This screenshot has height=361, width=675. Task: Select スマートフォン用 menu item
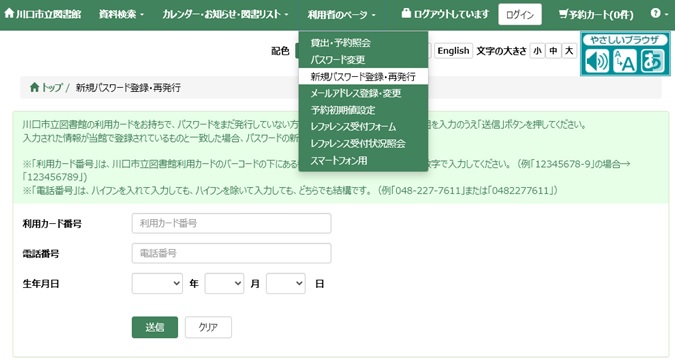pos(363,160)
